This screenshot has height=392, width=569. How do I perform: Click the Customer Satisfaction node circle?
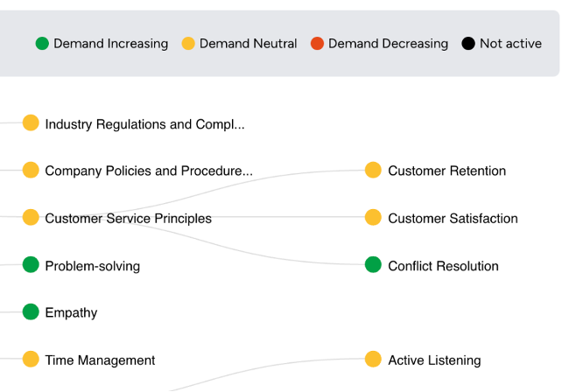coord(373,217)
